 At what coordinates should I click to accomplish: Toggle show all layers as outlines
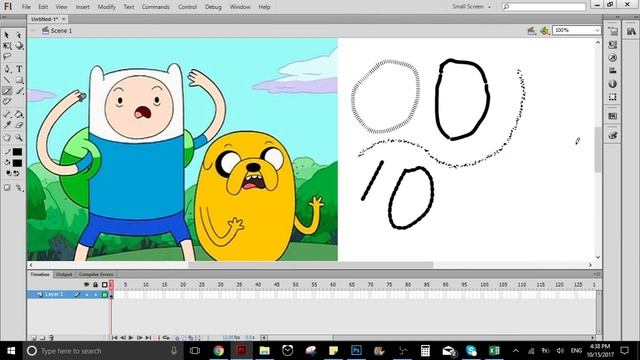click(104, 284)
